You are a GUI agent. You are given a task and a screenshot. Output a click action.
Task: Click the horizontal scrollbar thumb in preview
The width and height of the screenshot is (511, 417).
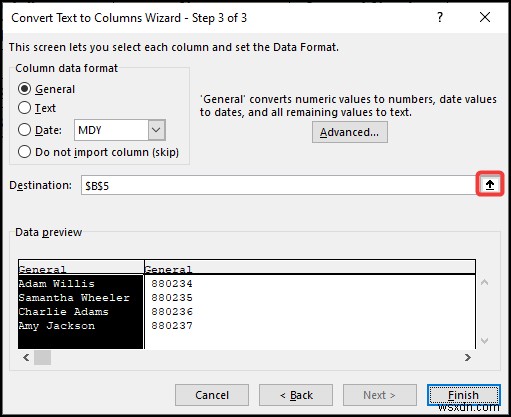click(43, 358)
